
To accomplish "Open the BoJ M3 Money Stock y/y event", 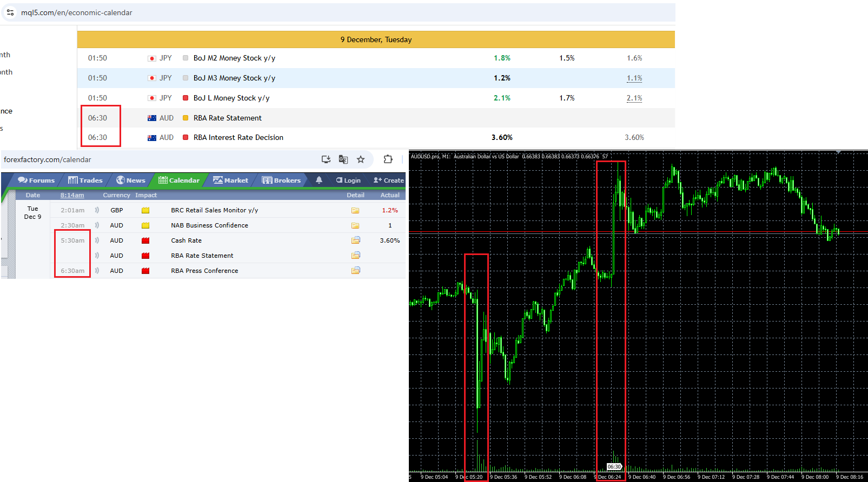I will (234, 78).
